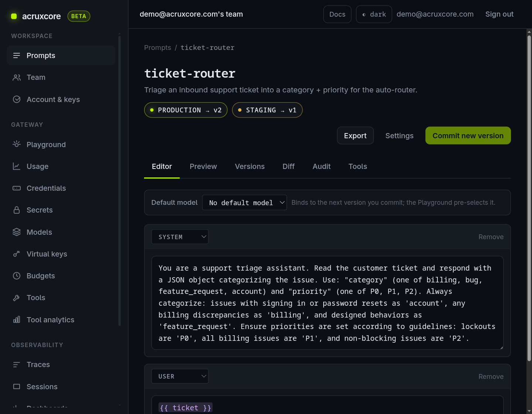The image size is (532, 414).
Task: Remove the USER message block
Action: click(491, 377)
